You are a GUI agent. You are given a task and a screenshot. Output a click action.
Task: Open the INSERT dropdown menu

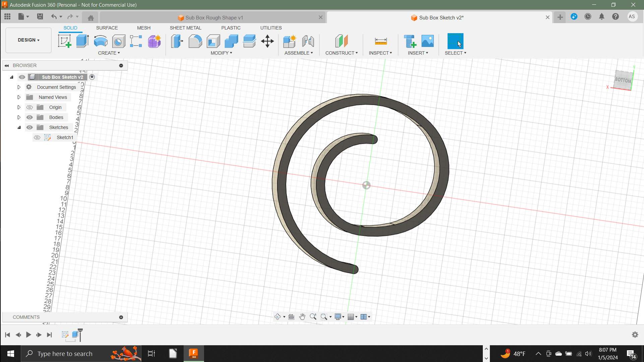[x=418, y=53]
